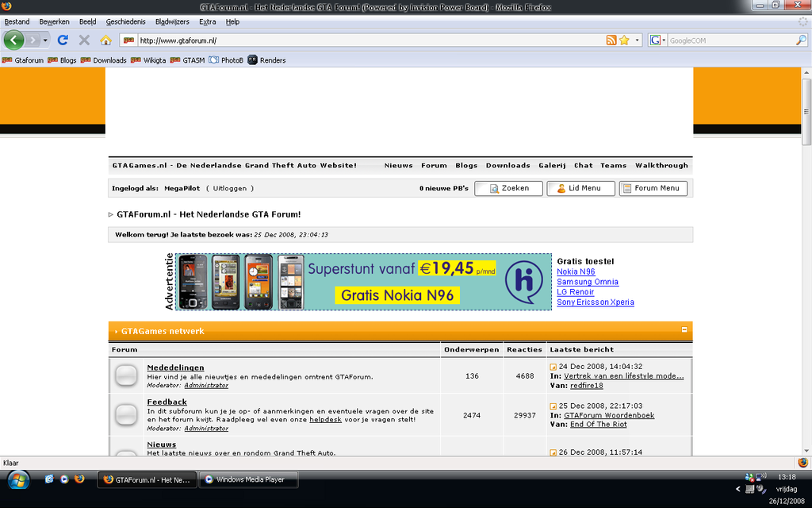The width and height of the screenshot is (812, 508).
Task: Open the Gtaforum bookmark in the bookmarks toolbar
Action: pyautogui.click(x=23, y=60)
